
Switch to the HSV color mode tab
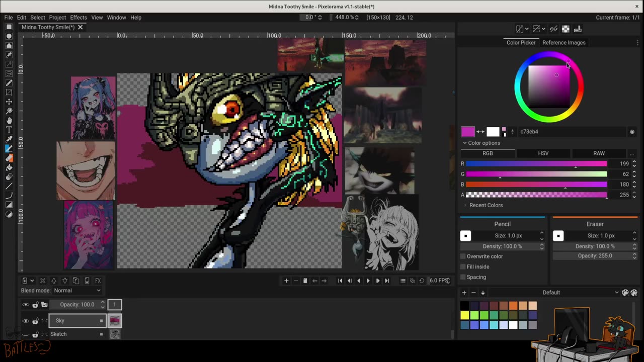[x=543, y=153]
